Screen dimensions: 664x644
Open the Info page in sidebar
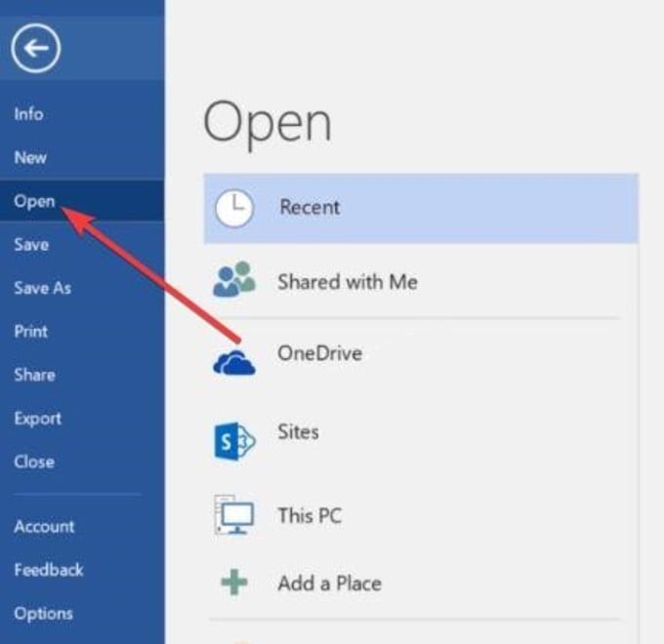point(28,114)
